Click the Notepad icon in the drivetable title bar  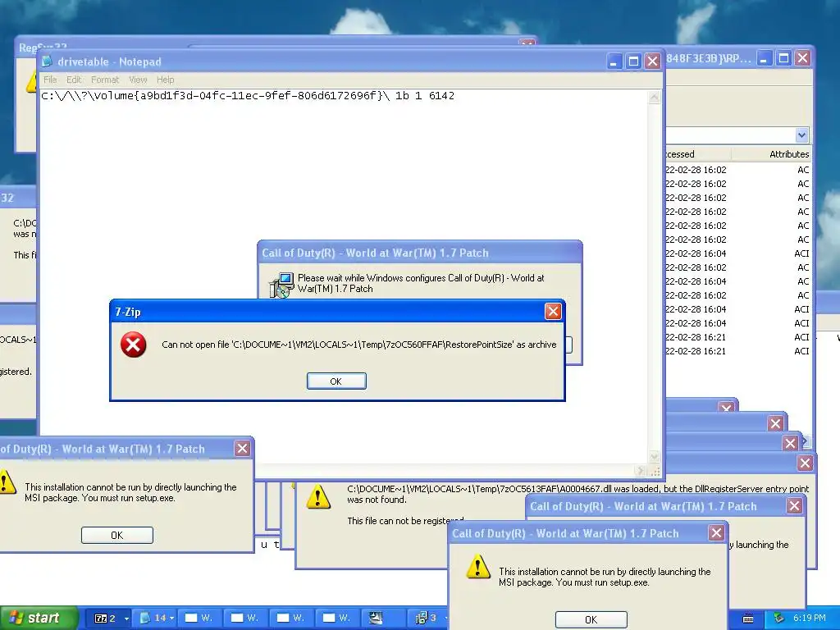point(47,62)
